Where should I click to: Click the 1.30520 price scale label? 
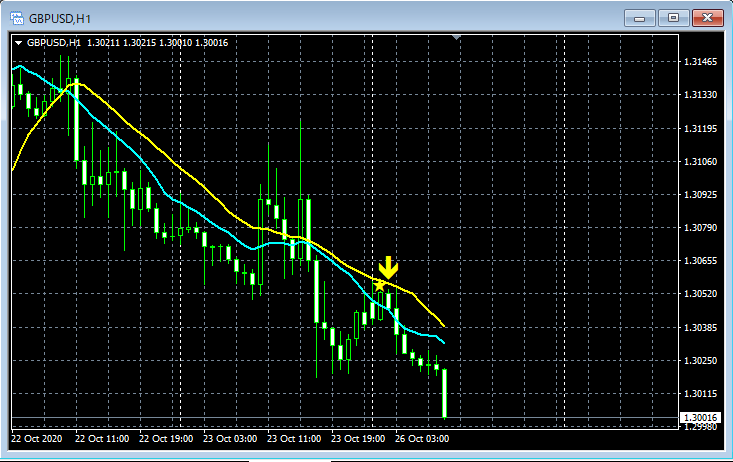coord(700,294)
